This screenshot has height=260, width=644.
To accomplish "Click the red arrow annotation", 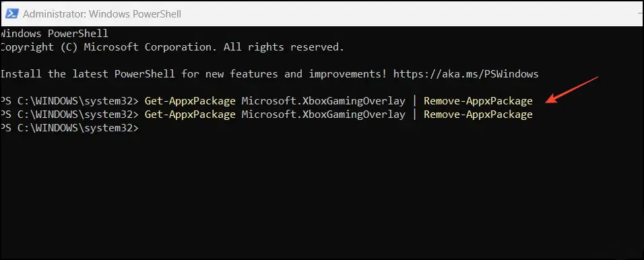I will click(x=573, y=90).
